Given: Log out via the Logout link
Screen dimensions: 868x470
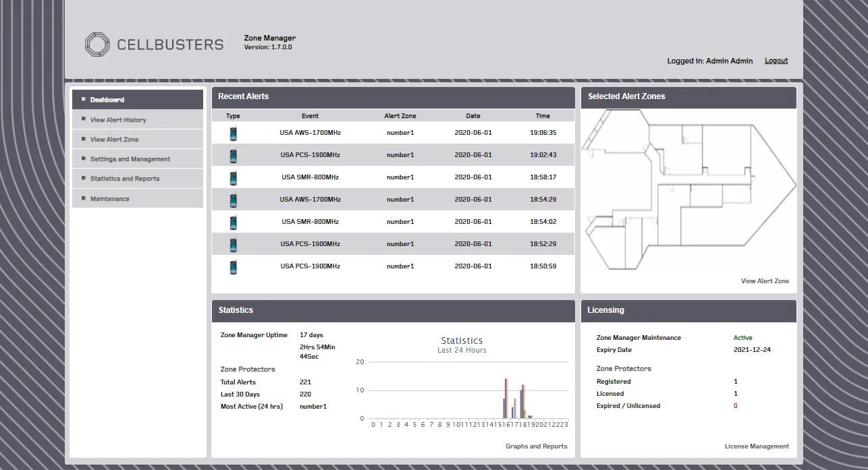Looking at the screenshot, I should tap(776, 61).
